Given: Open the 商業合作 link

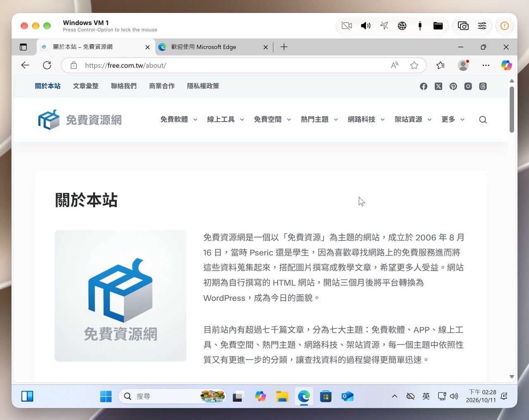Looking at the screenshot, I should click(x=162, y=86).
